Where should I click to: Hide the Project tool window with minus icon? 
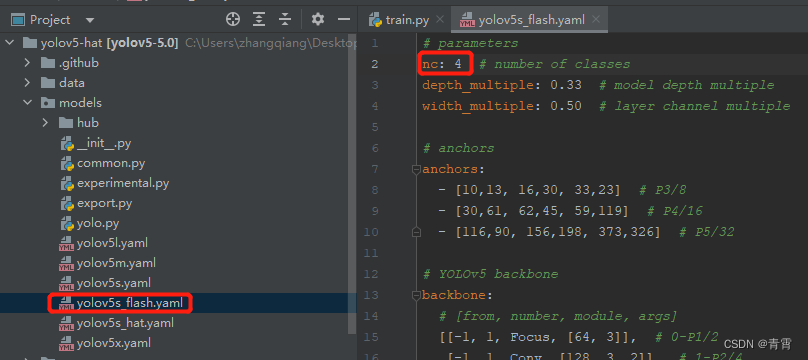click(x=344, y=20)
